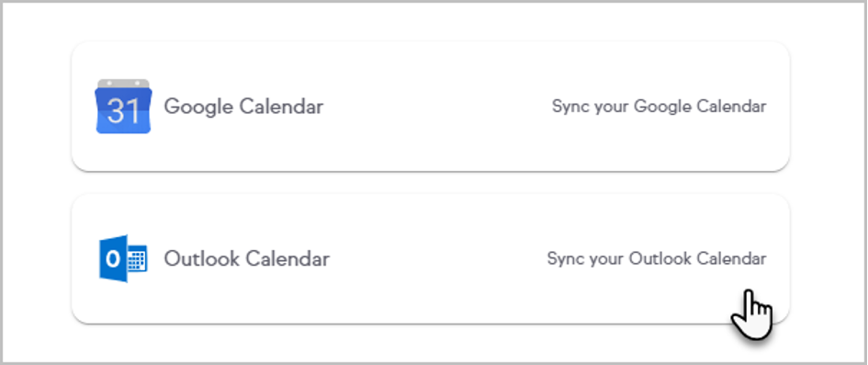Click the Google Calendar 31 icon
Image resolution: width=868 pixels, height=365 pixels.
pyautogui.click(x=123, y=107)
